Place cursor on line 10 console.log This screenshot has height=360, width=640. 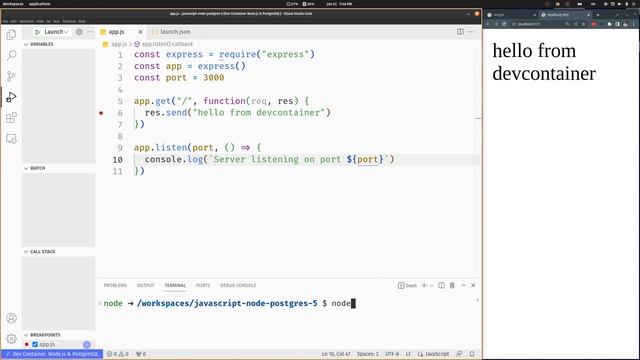click(269, 159)
